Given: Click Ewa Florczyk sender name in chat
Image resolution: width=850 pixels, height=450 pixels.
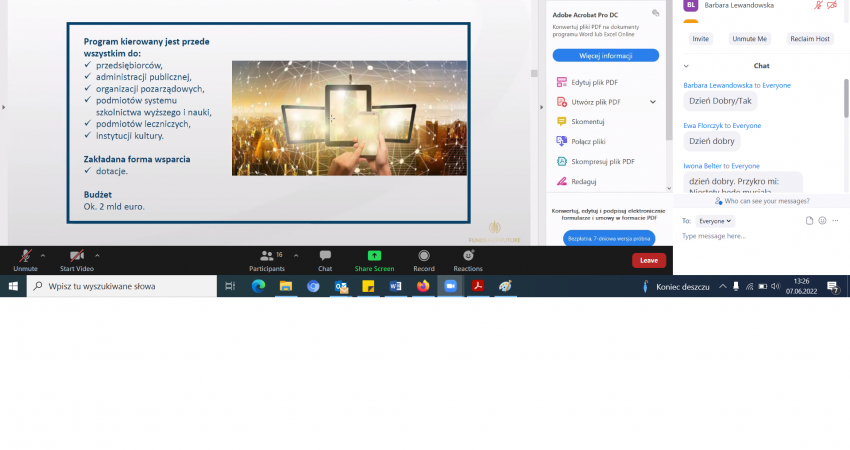Looking at the screenshot, I should [703, 126].
